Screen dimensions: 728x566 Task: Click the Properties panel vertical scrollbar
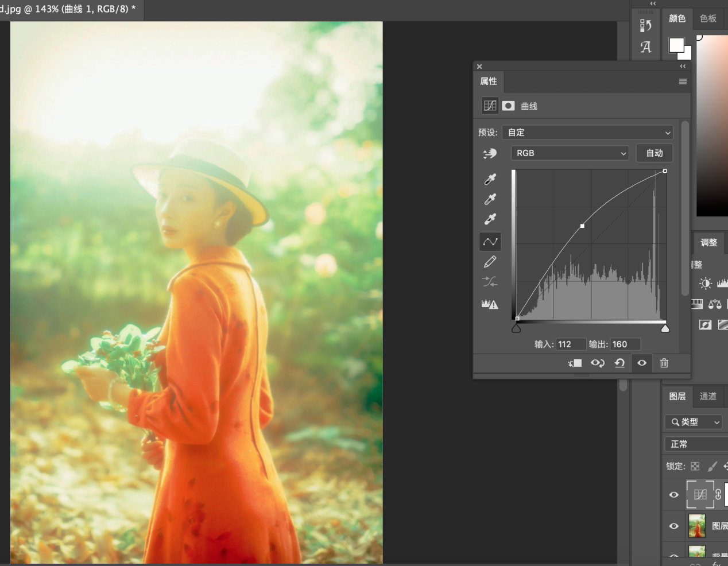tap(684, 208)
